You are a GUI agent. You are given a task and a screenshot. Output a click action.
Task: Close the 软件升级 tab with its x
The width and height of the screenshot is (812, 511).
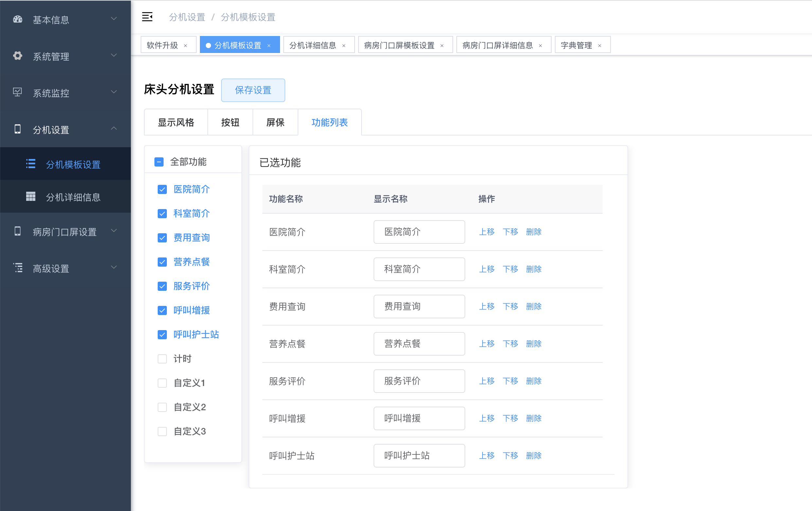point(185,45)
